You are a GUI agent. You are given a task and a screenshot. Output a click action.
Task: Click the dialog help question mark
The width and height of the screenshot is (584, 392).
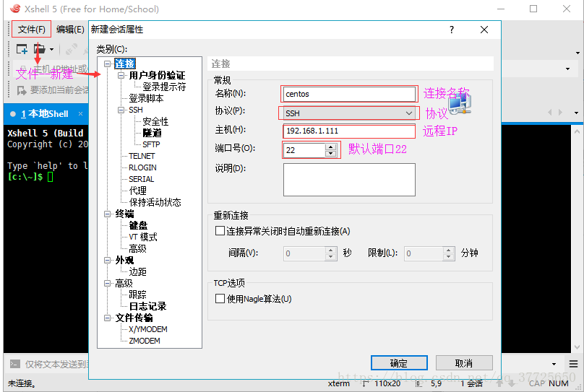(x=452, y=30)
